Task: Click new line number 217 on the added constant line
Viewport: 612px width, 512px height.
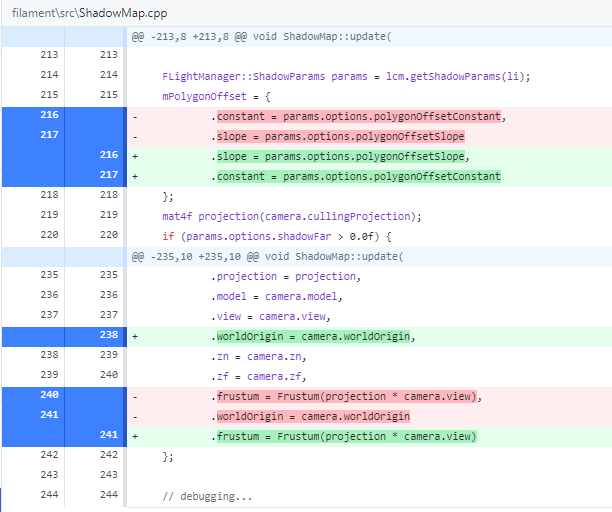Action: point(109,174)
